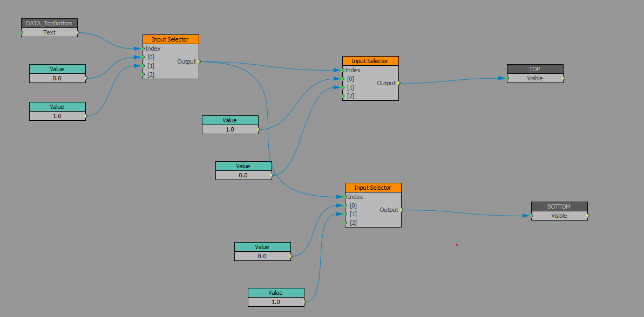The height and width of the screenshot is (317, 644).
Task: Click 1.0 field wired to TOP selector's [0]
Action: click(231, 129)
